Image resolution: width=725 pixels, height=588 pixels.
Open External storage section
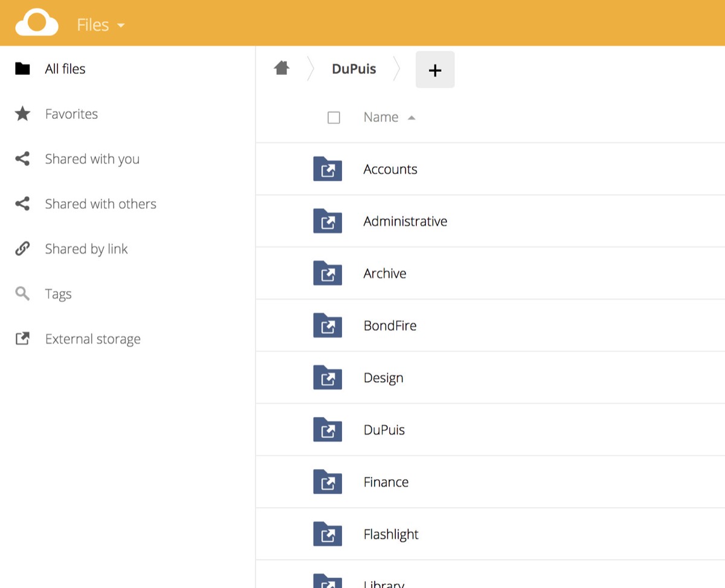coord(92,339)
